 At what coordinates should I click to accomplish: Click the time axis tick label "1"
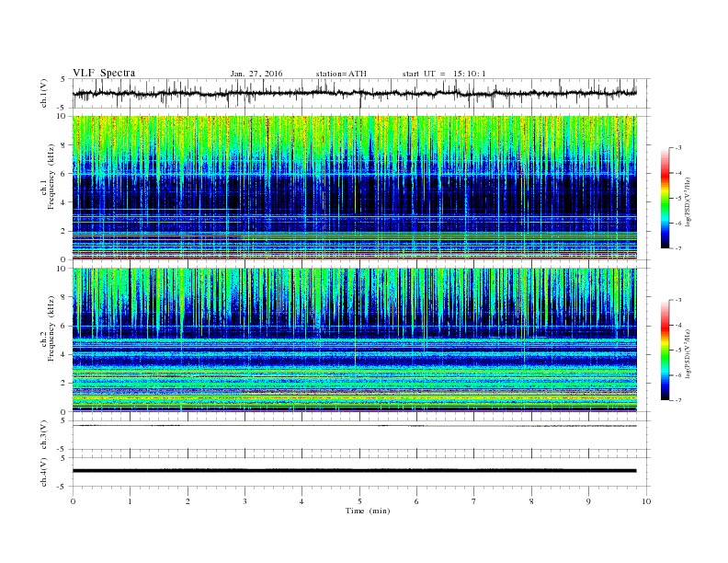tap(130, 501)
